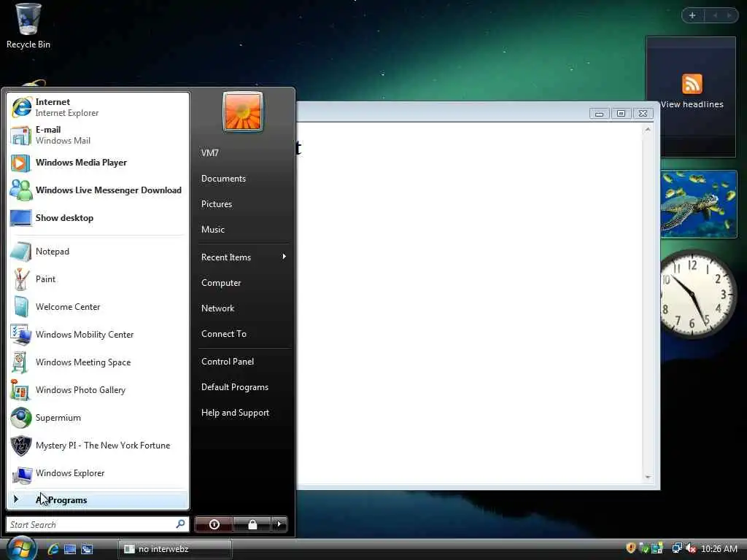Image resolution: width=747 pixels, height=560 pixels.
Task: Launch Windows Mail E-mail entry
Action: (98, 135)
